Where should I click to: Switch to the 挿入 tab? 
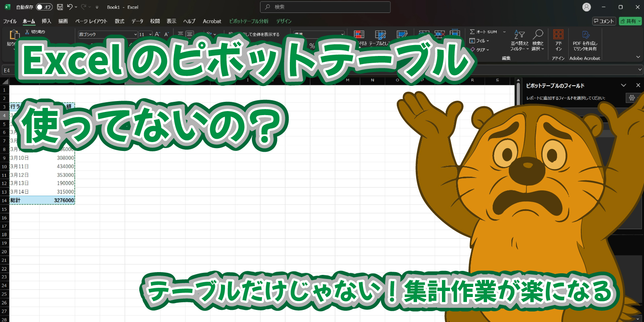click(x=46, y=21)
